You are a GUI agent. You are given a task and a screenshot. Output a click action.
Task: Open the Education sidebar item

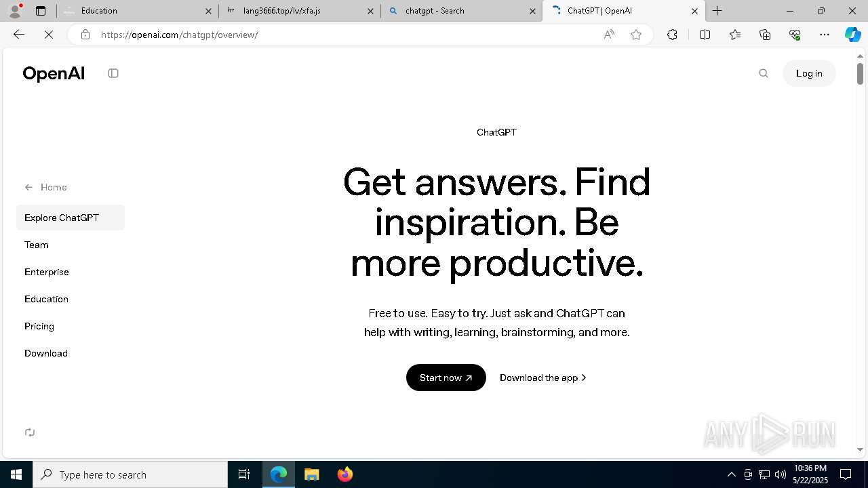(x=46, y=299)
